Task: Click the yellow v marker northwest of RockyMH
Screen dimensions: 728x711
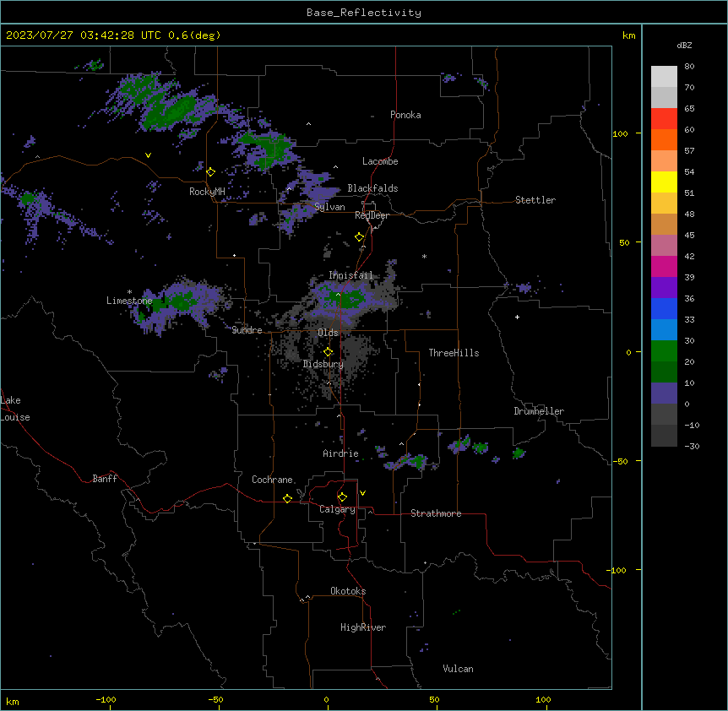Action: tap(148, 155)
